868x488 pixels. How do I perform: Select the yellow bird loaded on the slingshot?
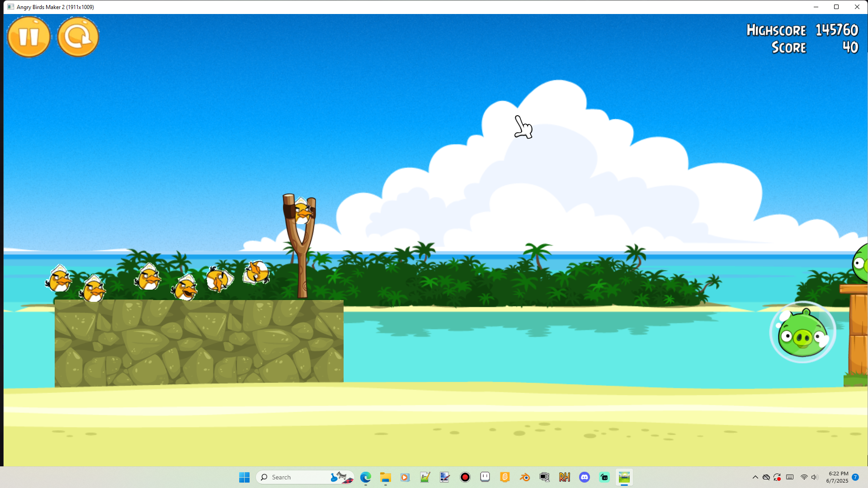coord(302,211)
